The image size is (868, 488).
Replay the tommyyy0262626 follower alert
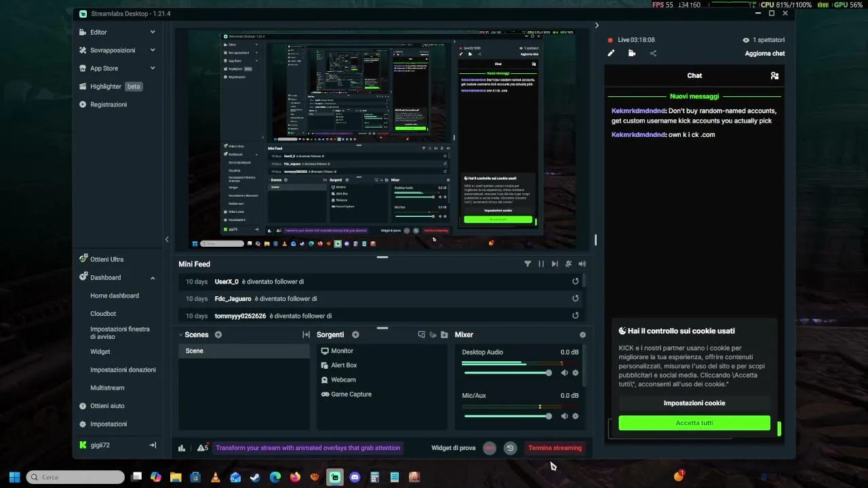(x=576, y=315)
